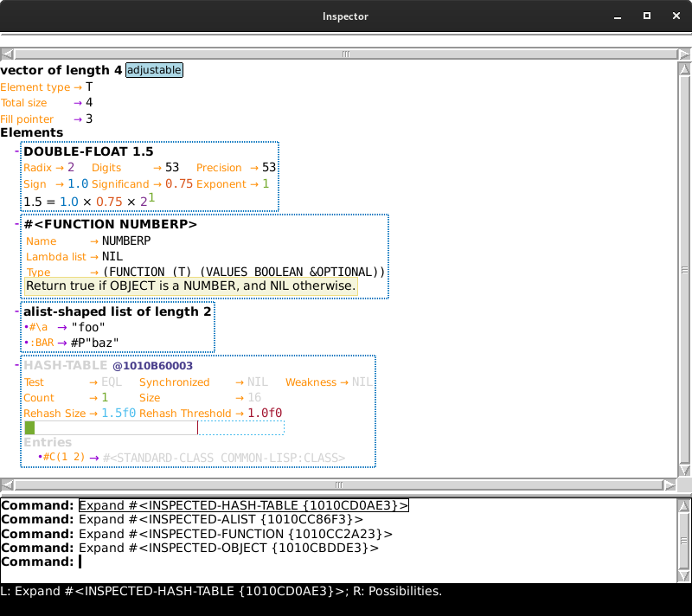Click the inspector pane's vertical scroll-up arrow
The image size is (692, 616).
point(683,68)
